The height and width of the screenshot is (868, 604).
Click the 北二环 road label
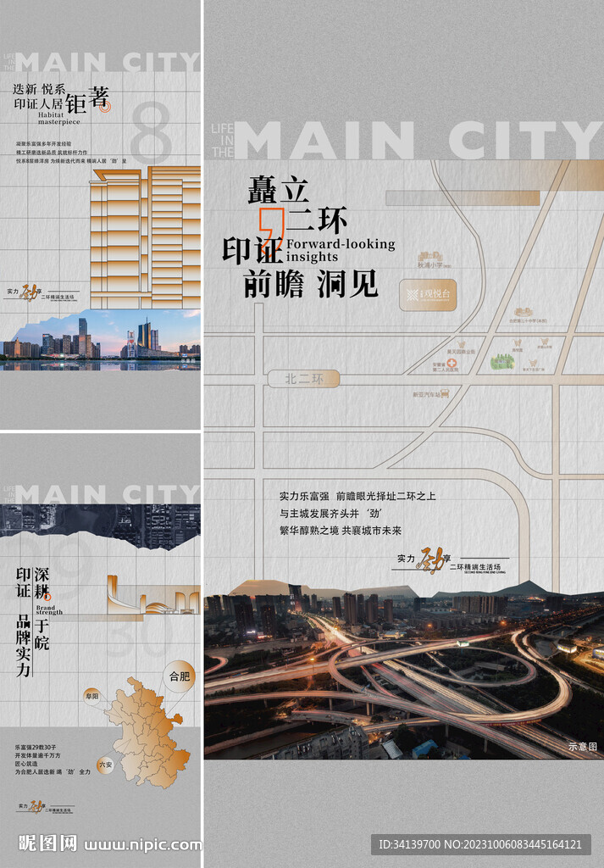[303, 379]
